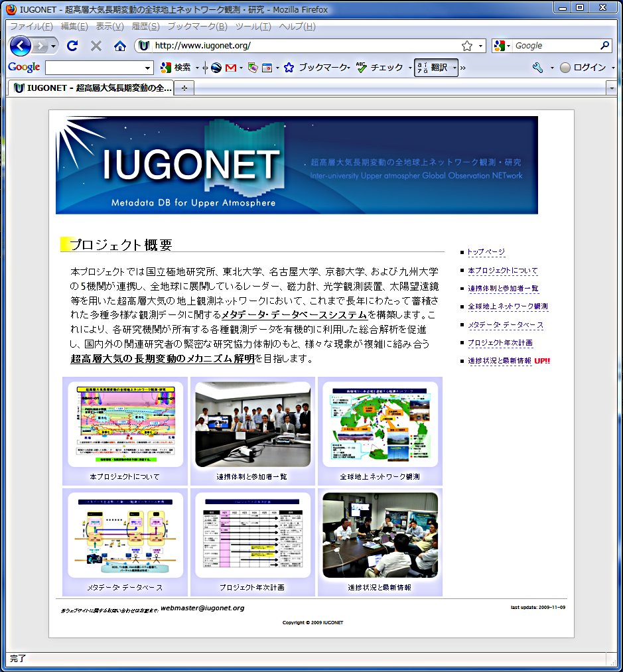Open the ツール(T) menu
623x672 pixels.
253,27
